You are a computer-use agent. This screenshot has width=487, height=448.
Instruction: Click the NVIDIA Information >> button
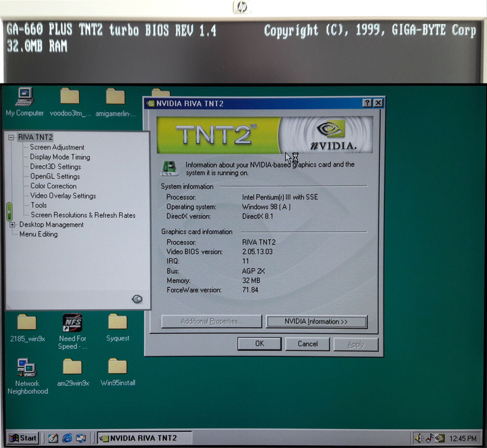coord(316,321)
